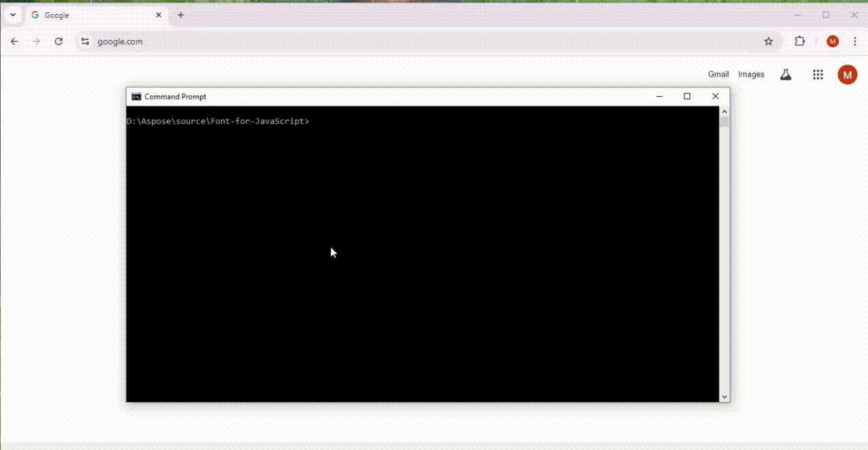Open a new browser tab
868x450 pixels.
tap(180, 14)
